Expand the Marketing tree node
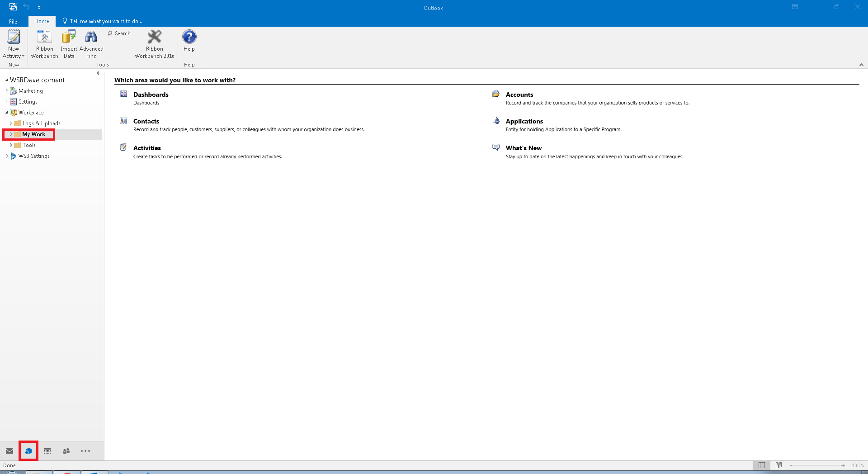Viewport: 868px width, 474px height. 7,91
